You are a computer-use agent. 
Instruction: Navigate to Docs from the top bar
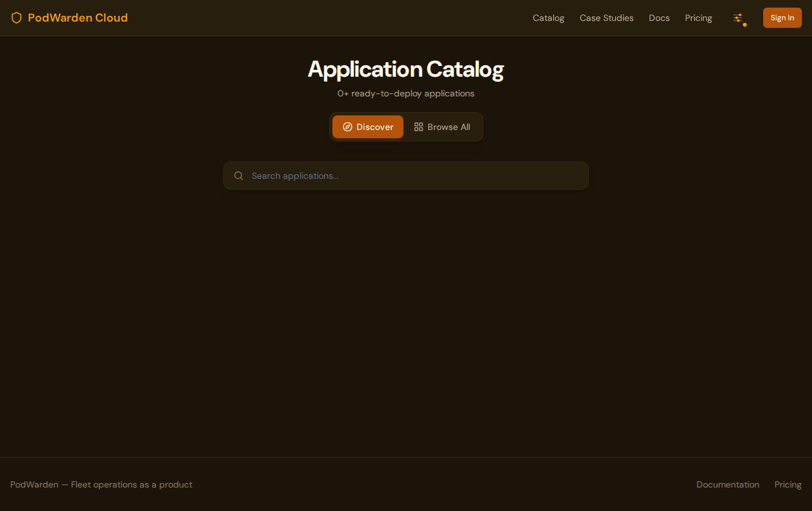pyautogui.click(x=659, y=18)
